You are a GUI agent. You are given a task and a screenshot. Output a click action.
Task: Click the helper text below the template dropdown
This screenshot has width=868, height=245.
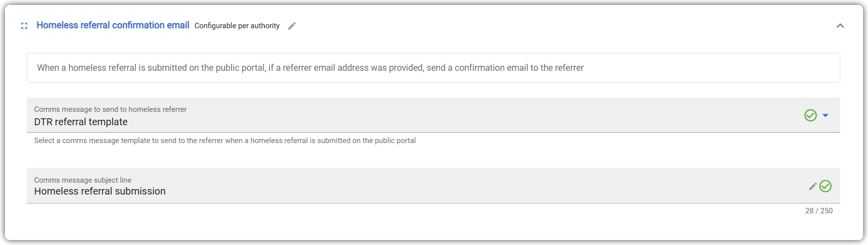[225, 141]
